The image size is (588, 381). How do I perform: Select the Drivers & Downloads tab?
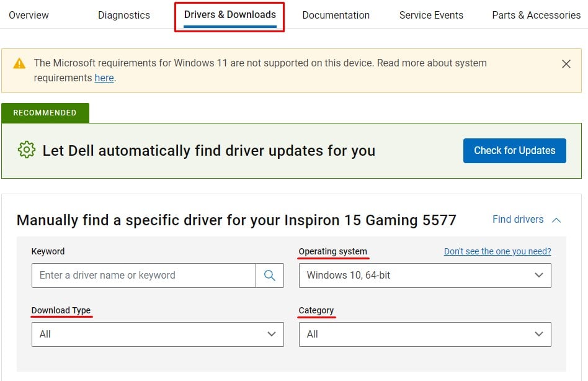229,15
